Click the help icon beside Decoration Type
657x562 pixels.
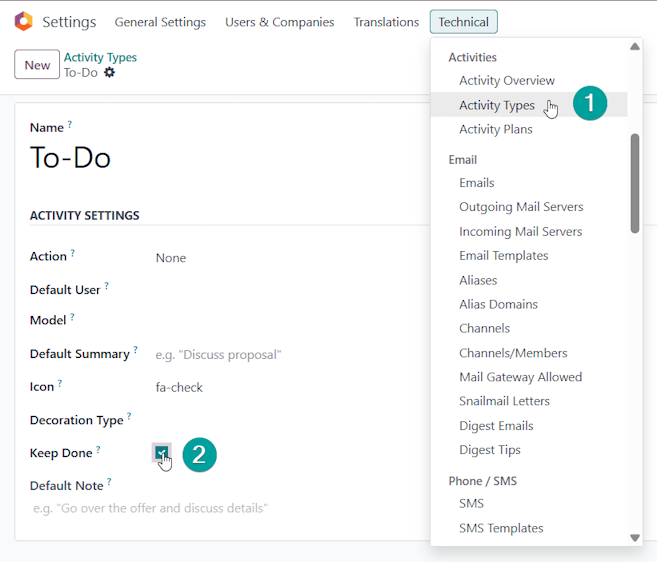pyautogui.click(x=129, y=416)
